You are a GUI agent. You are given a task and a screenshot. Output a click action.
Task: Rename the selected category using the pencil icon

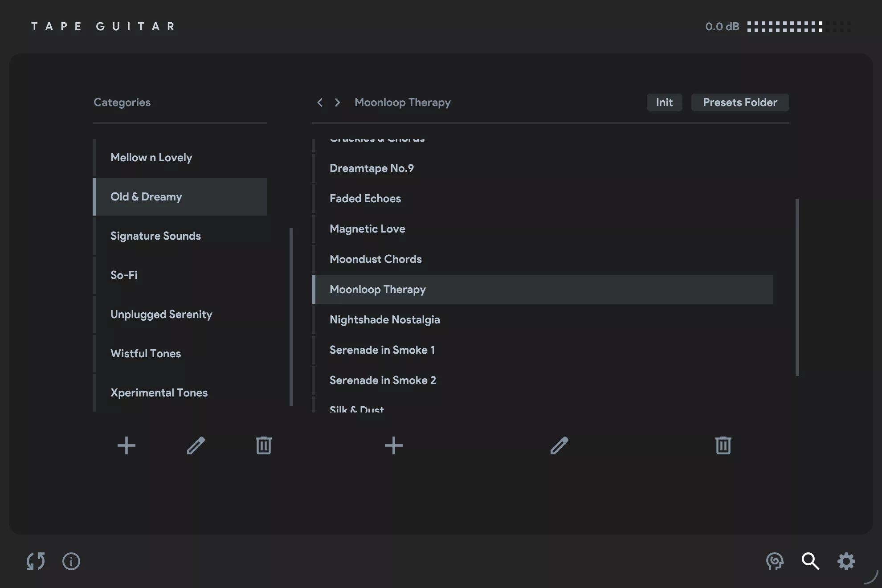pos(196,445)
